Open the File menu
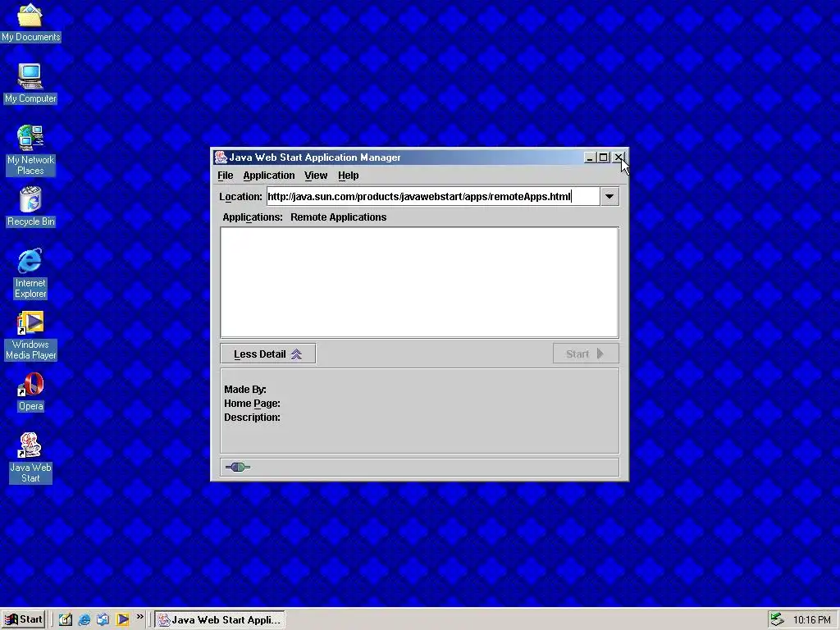 225,176
